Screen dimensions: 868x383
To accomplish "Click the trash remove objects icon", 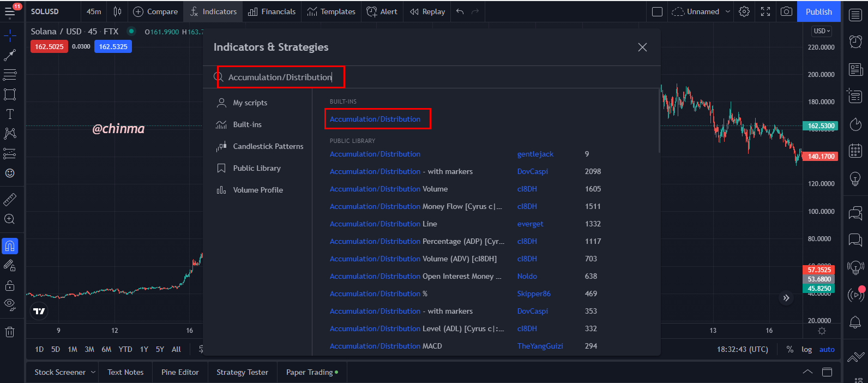I will [x=10, y=332].
